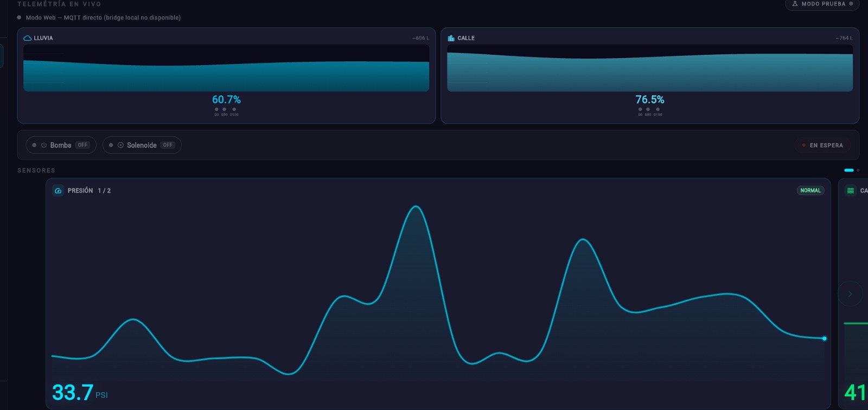Screen dimensions: 868x410
Task: Click the cyan endpoint dot on the pressure curve
Action: click(824, 338)
